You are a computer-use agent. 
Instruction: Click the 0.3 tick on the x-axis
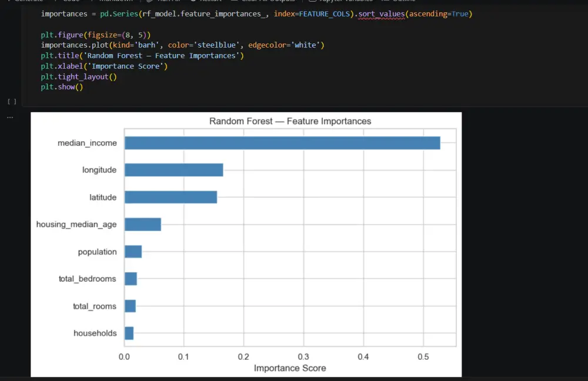pos(303,357)
